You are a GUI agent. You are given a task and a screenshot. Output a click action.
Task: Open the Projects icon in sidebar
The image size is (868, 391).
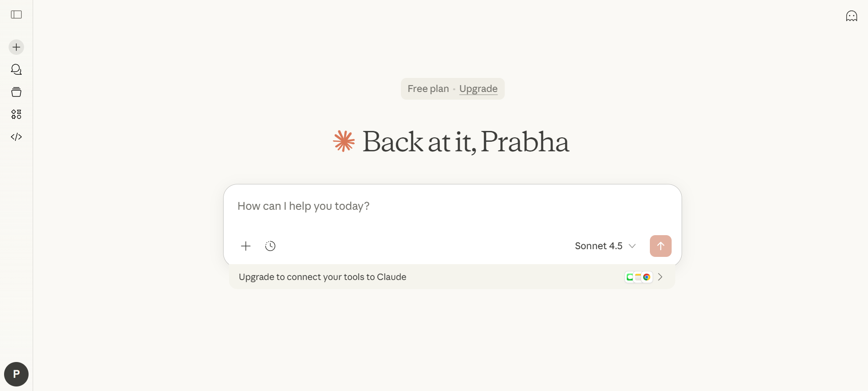(16, 92)
